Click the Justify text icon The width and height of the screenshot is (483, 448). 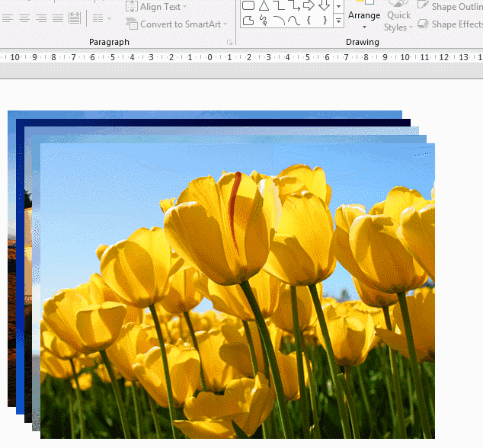point(58,19)
